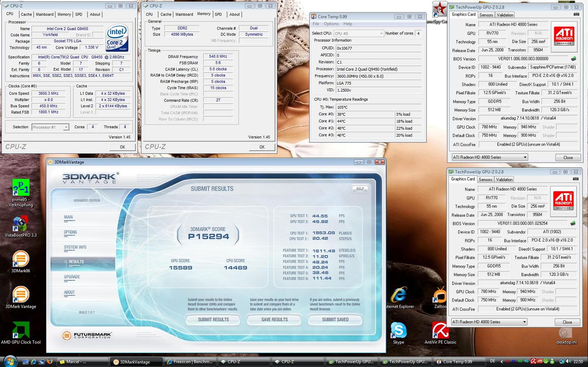Click the taskbar clock showing 22:50

(579, 362)
